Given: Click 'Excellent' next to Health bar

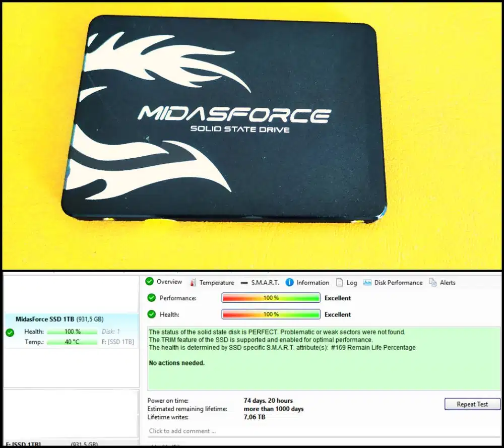Looking at the screenshot, I should click(x=338, y=314).
